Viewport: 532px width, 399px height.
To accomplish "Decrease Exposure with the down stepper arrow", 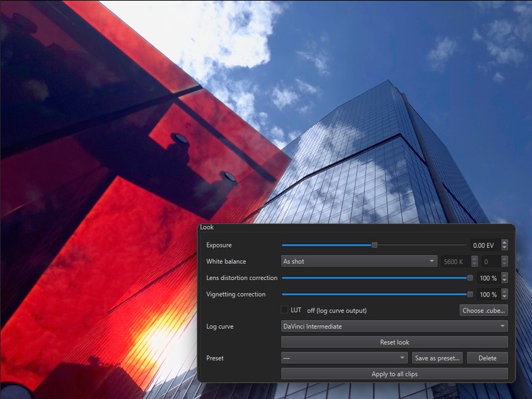I will 505,248.
